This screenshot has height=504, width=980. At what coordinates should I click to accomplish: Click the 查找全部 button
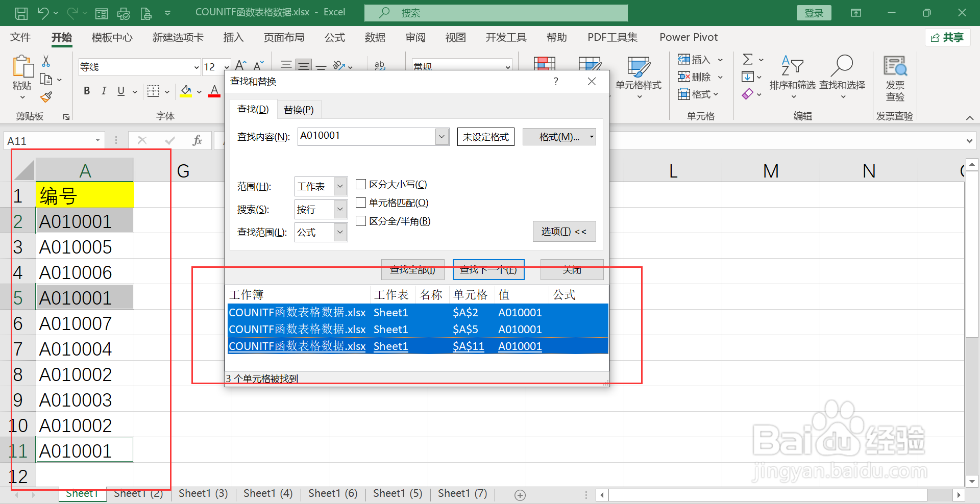[412, 269]
